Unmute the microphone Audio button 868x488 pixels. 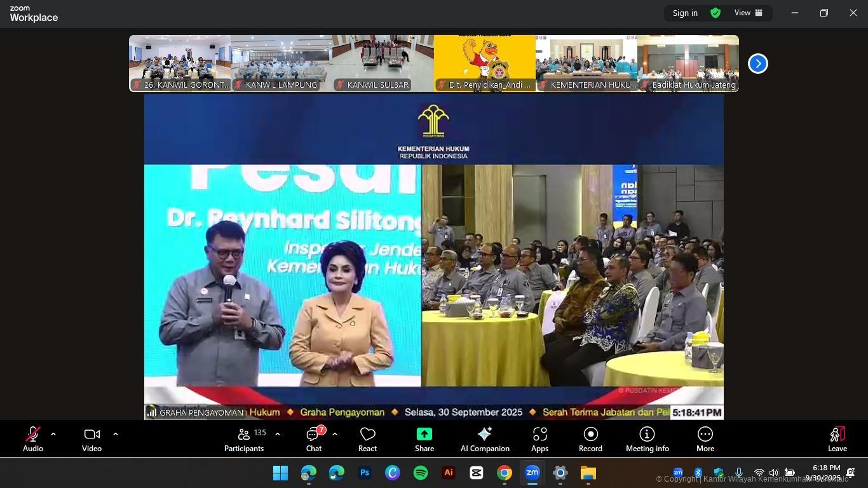(32, 439)
